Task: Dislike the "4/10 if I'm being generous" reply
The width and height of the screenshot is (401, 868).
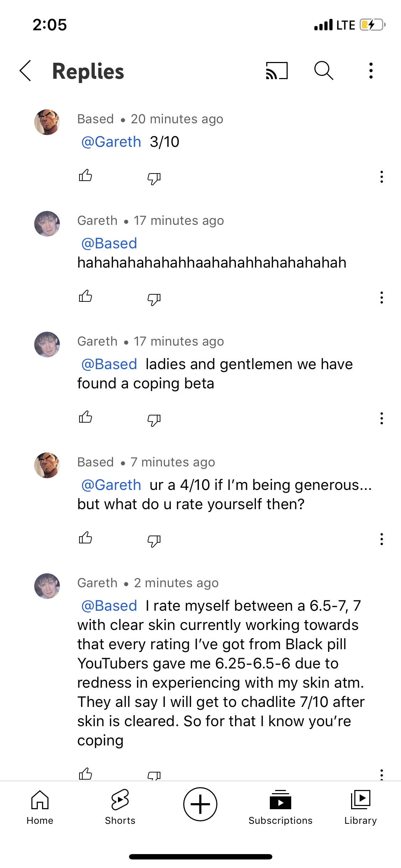Action: 154,540
